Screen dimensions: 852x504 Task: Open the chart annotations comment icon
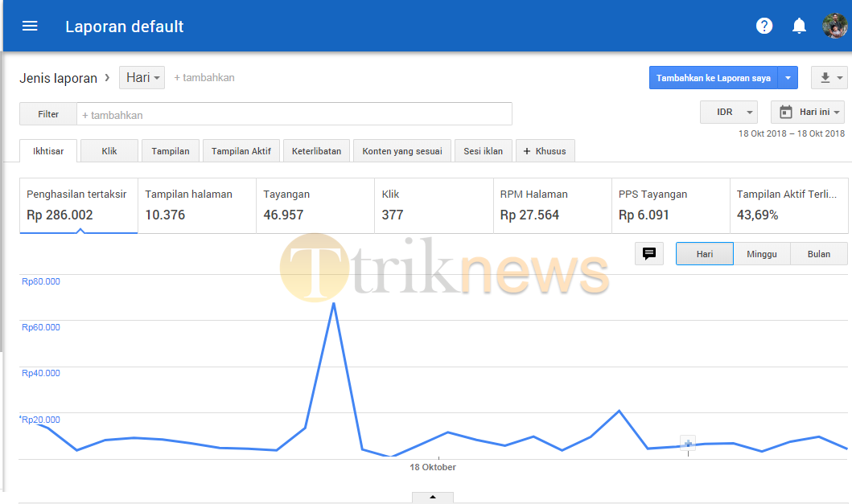649,254
